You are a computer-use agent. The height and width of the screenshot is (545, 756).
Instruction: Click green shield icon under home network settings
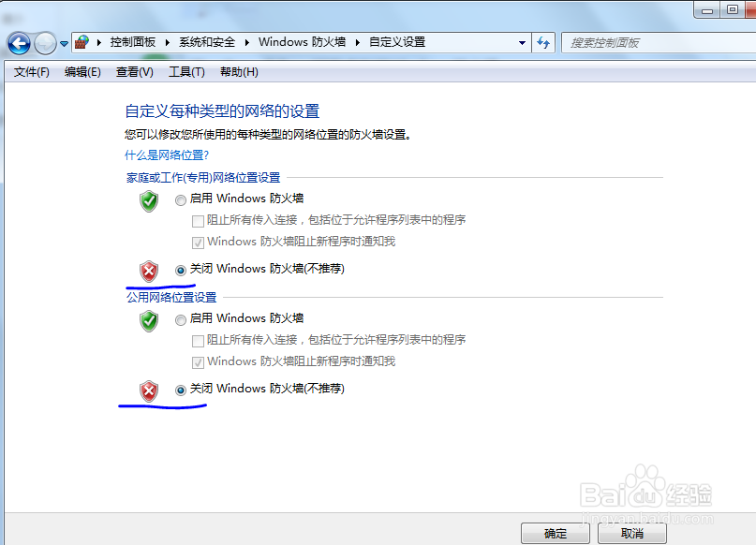point(149,201)
